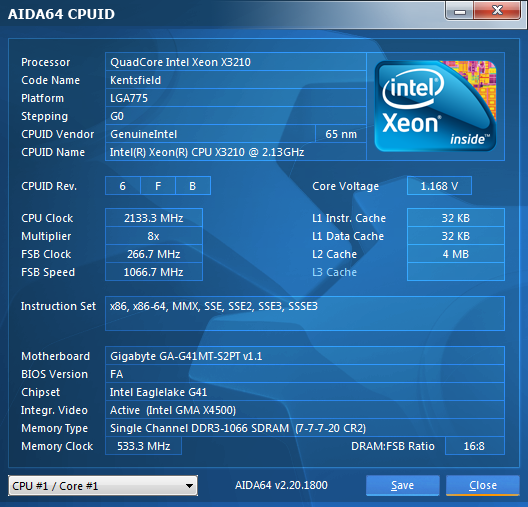Screen dimensions: 528x507
Task: Click the Gigabyte GA-G41MT-S2PT v1.1 motherboard value
Action: tap(305, 356)
